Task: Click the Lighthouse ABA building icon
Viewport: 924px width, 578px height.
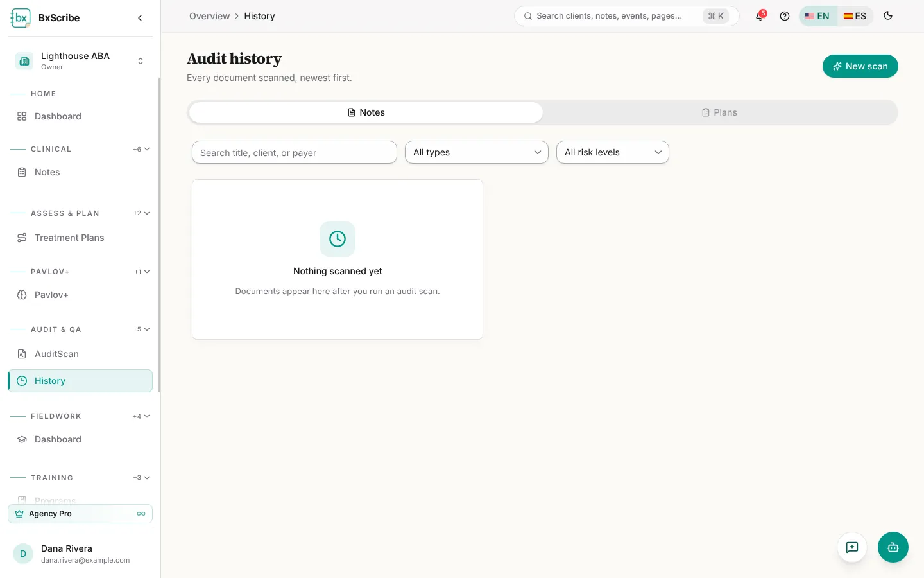Action: 24,61
